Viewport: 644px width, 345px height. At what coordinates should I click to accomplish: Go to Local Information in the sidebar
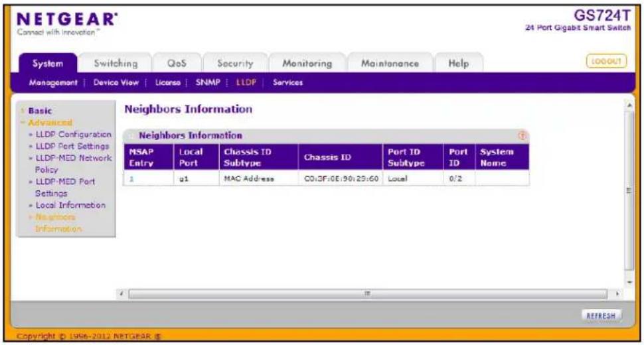pos(70,205)
